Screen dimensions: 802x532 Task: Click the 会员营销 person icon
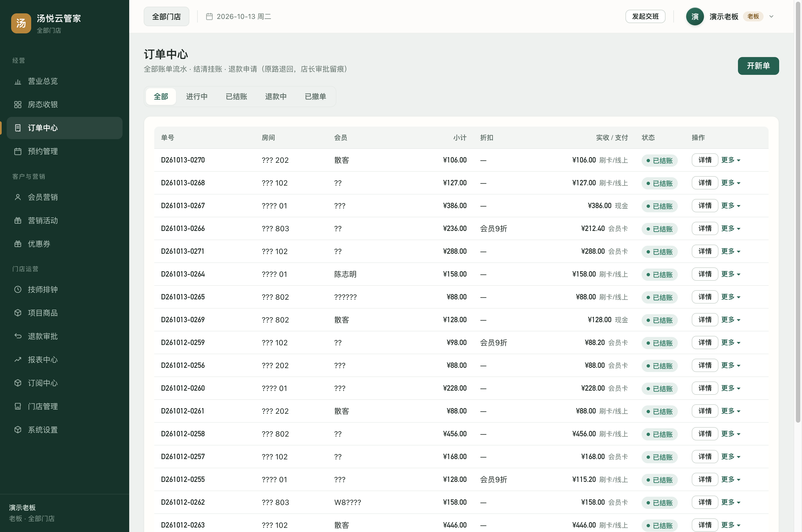click(18, 197)
